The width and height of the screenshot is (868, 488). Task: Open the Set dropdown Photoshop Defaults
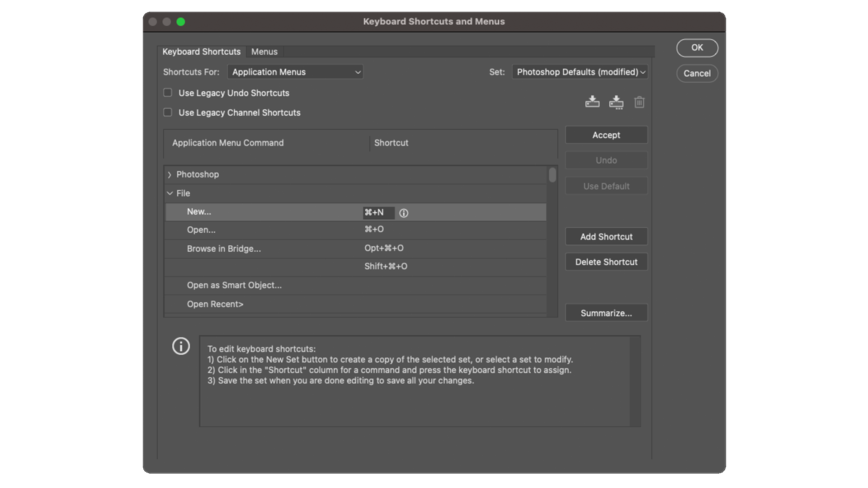580,72
